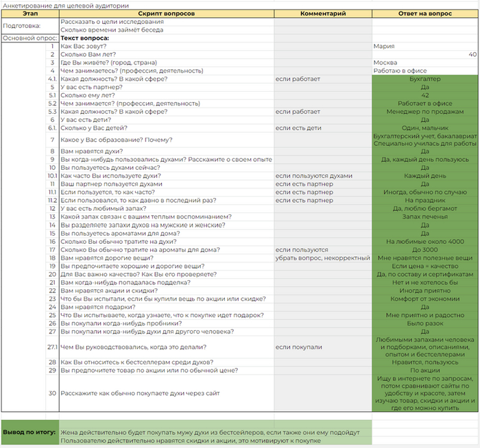Select the answer cell "До 3000"
This screenshot has height=448, width=480.
(x=424, y=249)
